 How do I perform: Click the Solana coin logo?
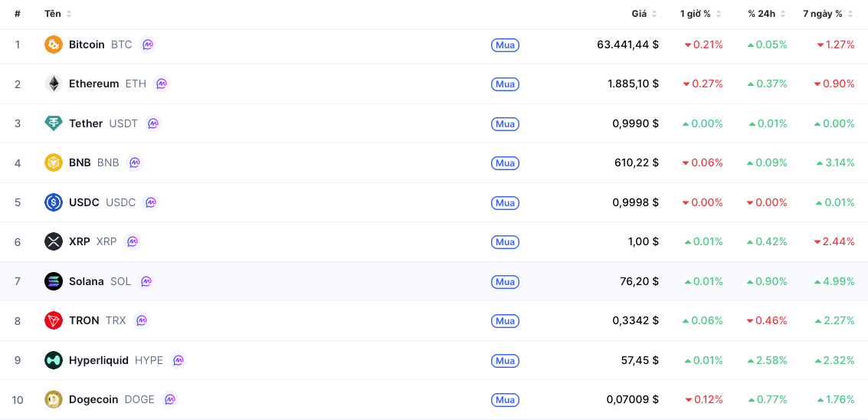[54, 281]
